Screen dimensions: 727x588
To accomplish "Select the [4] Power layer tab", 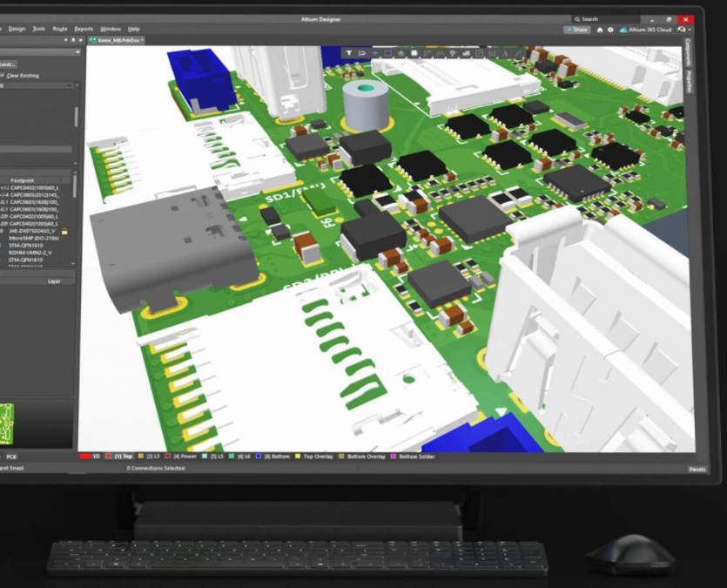I will pyautogui.click(x=181, y=456).
